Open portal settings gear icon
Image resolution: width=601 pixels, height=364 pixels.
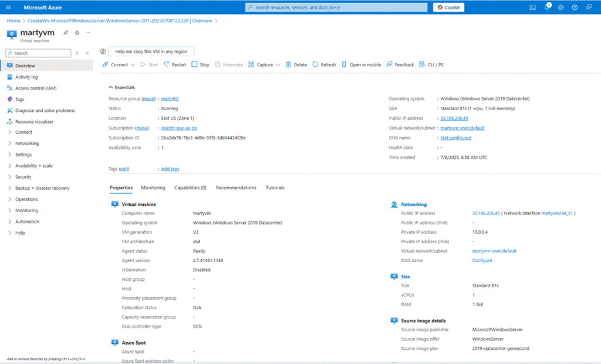coord(561,8)
